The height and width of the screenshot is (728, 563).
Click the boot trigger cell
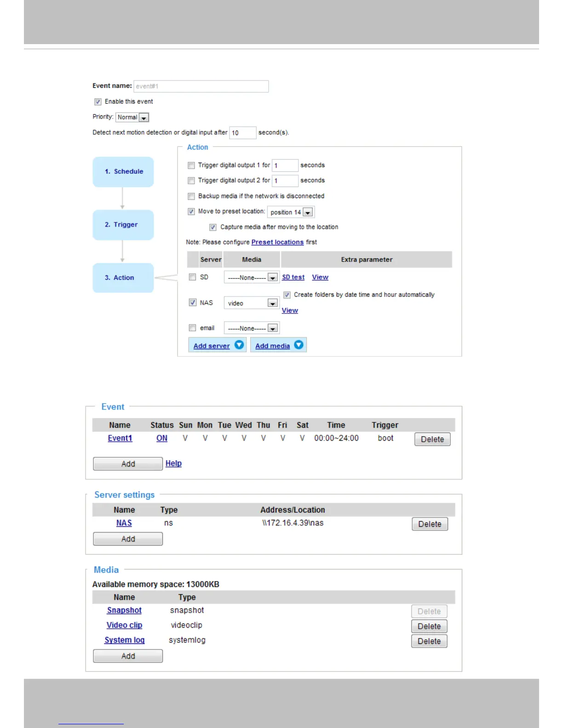pos(385,438)
